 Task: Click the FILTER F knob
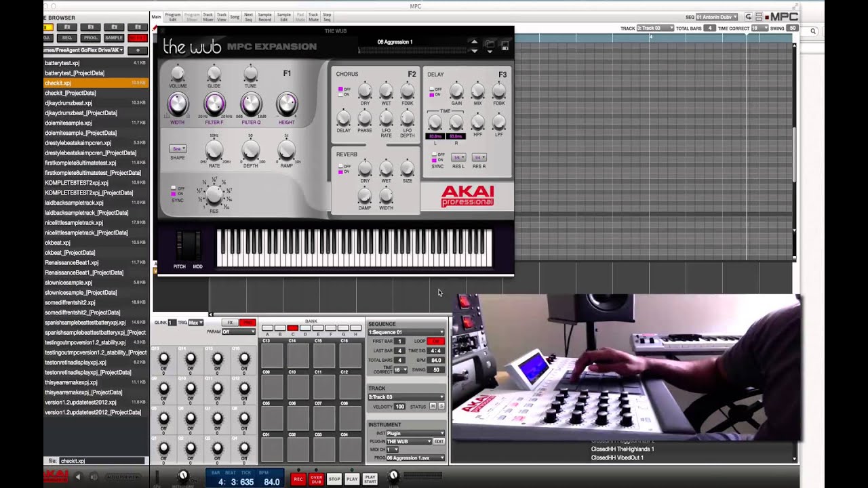(x=214, y=104)
